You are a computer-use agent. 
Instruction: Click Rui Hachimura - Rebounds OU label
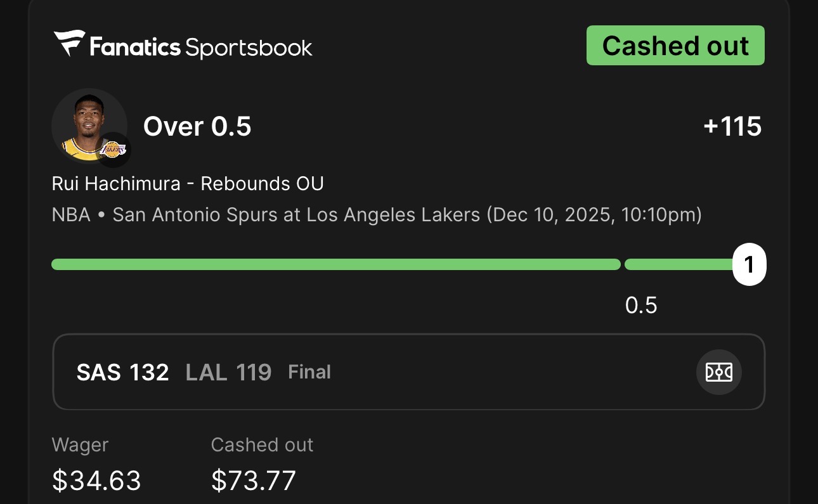[188, 184]
